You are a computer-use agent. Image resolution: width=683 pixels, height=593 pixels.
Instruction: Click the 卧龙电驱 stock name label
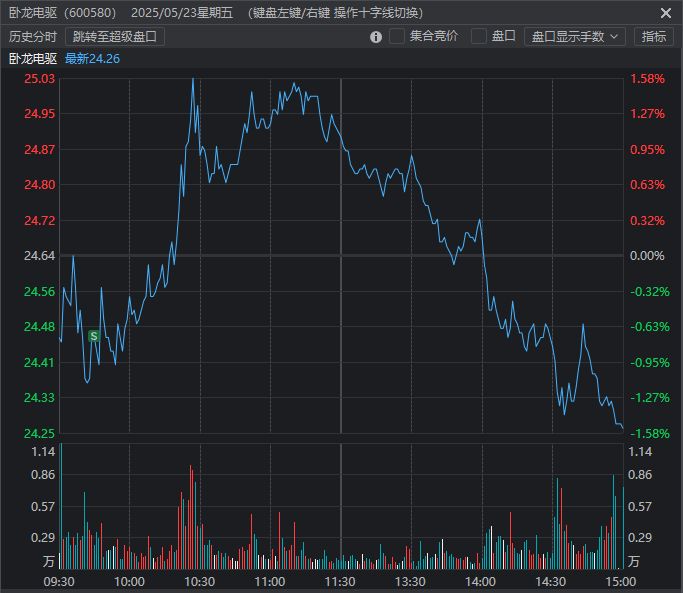pos(33,58)
